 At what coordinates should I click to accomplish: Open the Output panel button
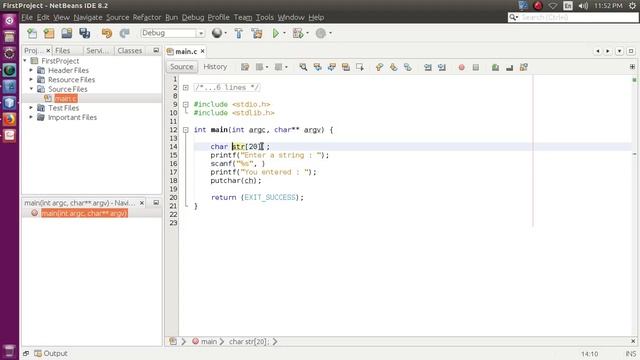click(x=51, y=353)
